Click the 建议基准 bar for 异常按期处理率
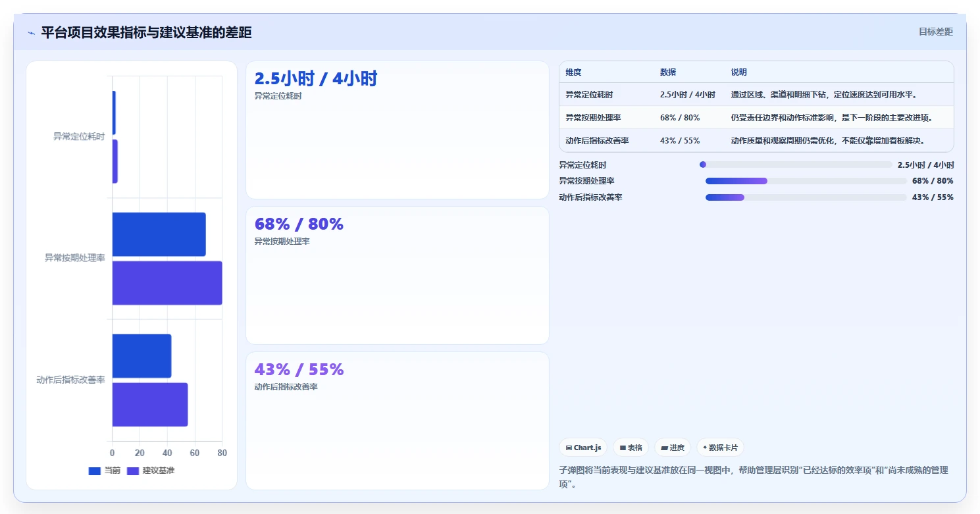 coord(167,283)
